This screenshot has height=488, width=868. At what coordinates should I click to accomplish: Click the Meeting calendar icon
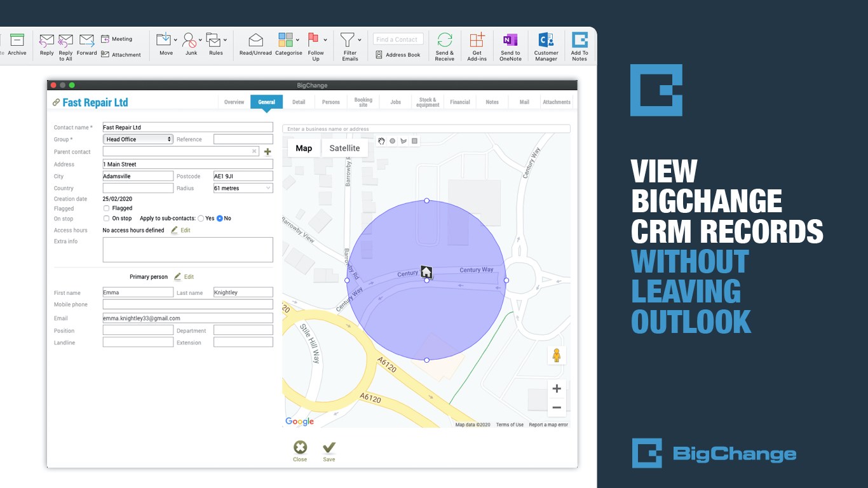pos(105,39)
